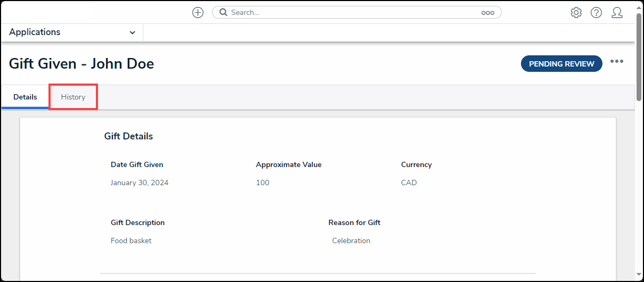This screenshot has height=282, width=644.
Task: Click the magnifying glass search icon
Action: coord(224,12)
